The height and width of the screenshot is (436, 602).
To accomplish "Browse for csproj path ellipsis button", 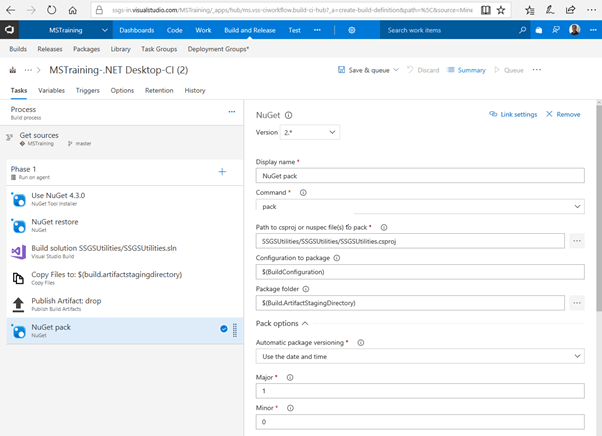I will [x=577, y=241].
